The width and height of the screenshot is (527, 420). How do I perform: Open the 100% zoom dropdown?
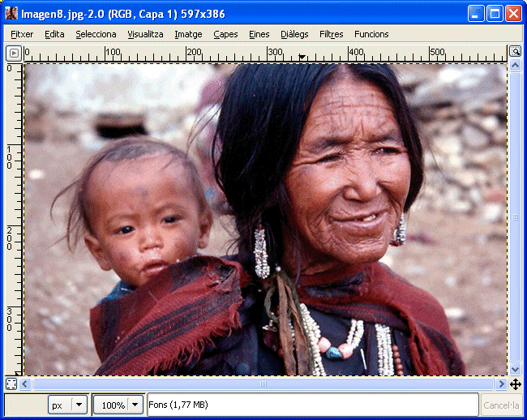(118, 405)
